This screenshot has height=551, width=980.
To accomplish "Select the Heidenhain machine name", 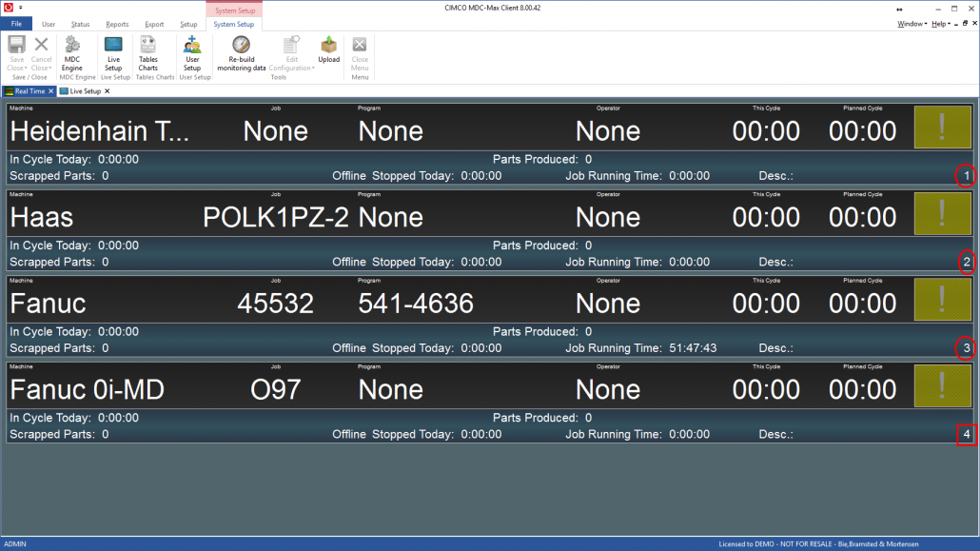I will [x=99, y=131].
